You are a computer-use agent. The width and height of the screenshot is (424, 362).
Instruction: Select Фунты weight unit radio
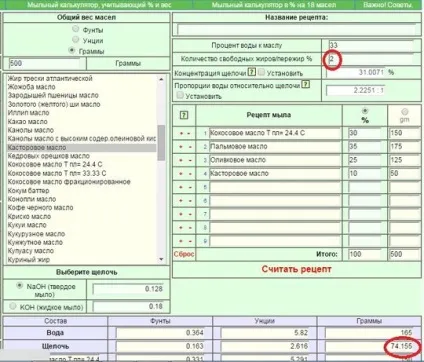(x=76, y=29)
